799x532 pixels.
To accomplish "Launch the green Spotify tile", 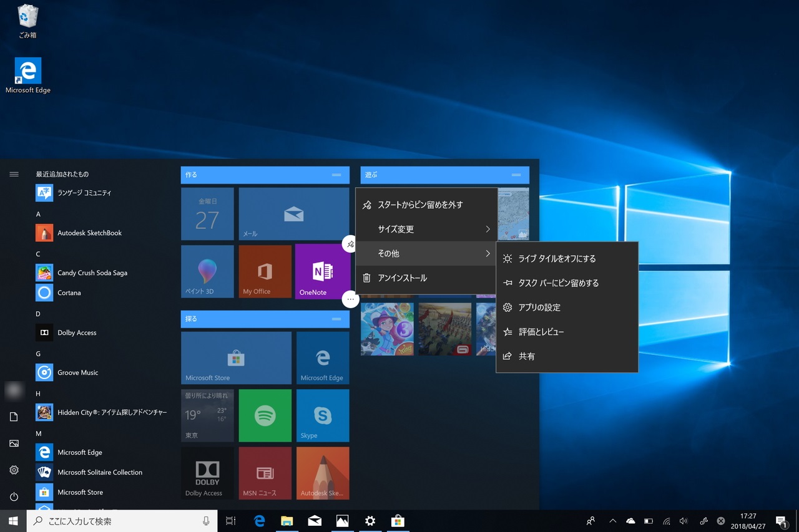I will tap(265, 415).
